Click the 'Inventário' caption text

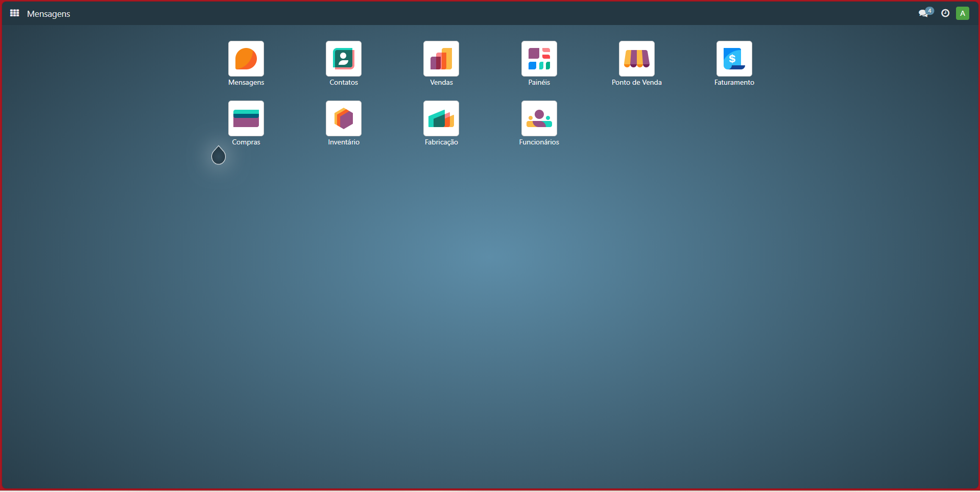click(x=343, y=142)
